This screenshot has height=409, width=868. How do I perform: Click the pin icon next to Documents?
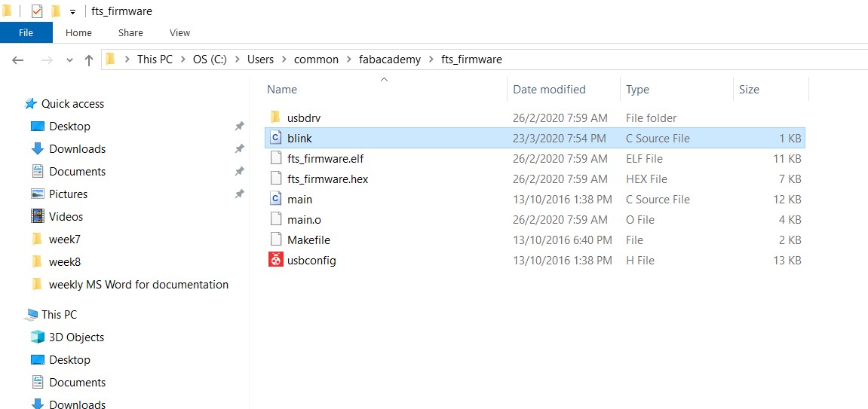tap(239, 171)
